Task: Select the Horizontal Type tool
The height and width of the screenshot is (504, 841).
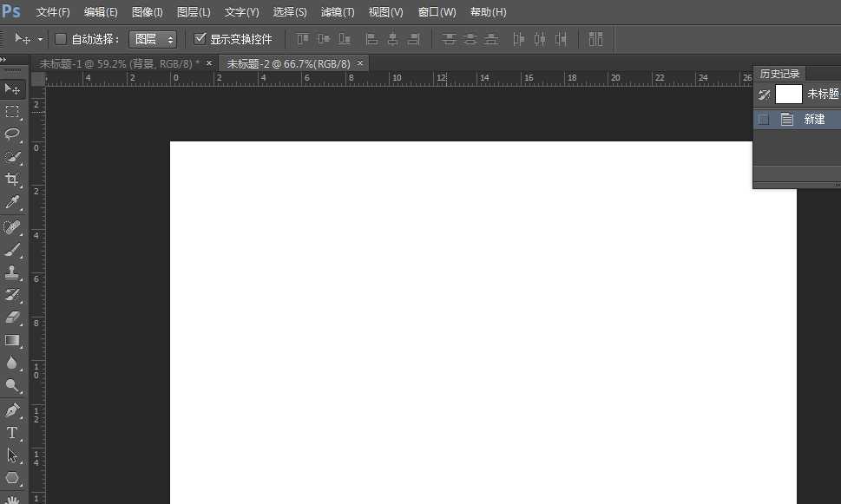Action: pos(12,433)
